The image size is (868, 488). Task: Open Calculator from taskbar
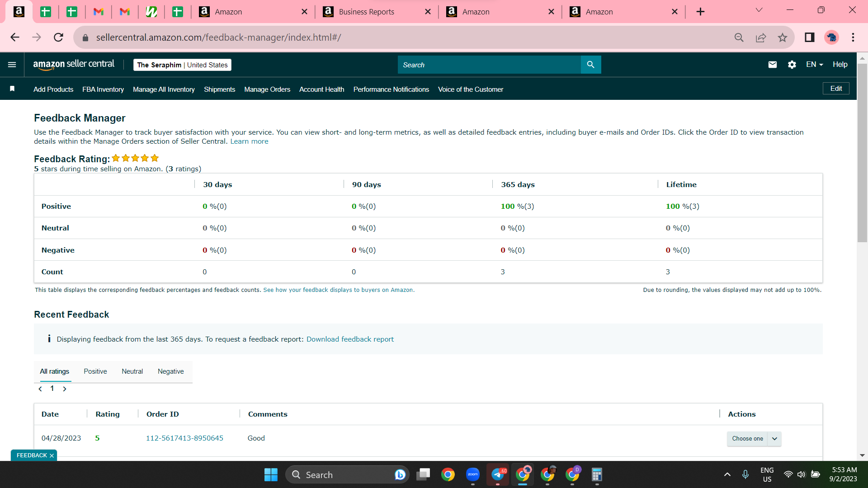tap(597, 474)
